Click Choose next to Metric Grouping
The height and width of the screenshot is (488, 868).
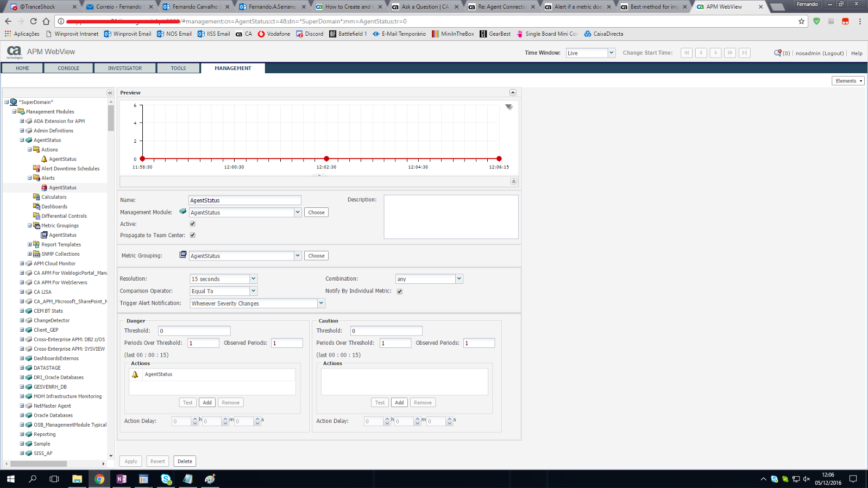click(x=316, y=256)
